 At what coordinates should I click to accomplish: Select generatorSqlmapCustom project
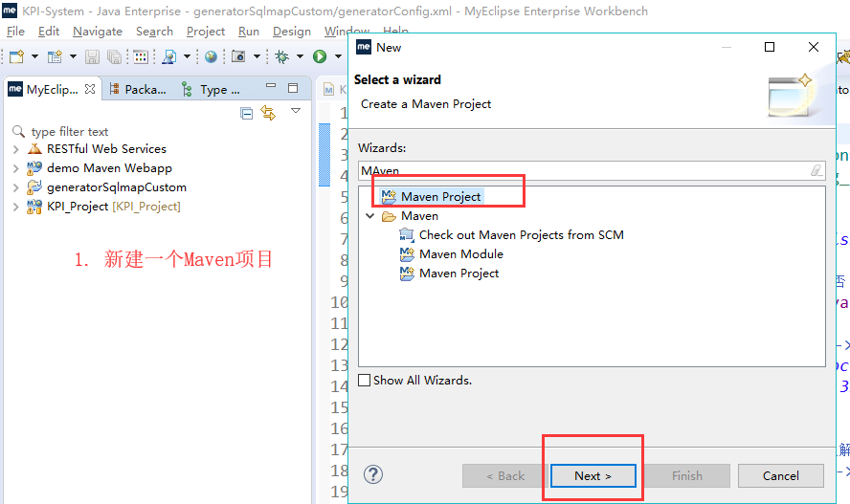coord(116,187)
